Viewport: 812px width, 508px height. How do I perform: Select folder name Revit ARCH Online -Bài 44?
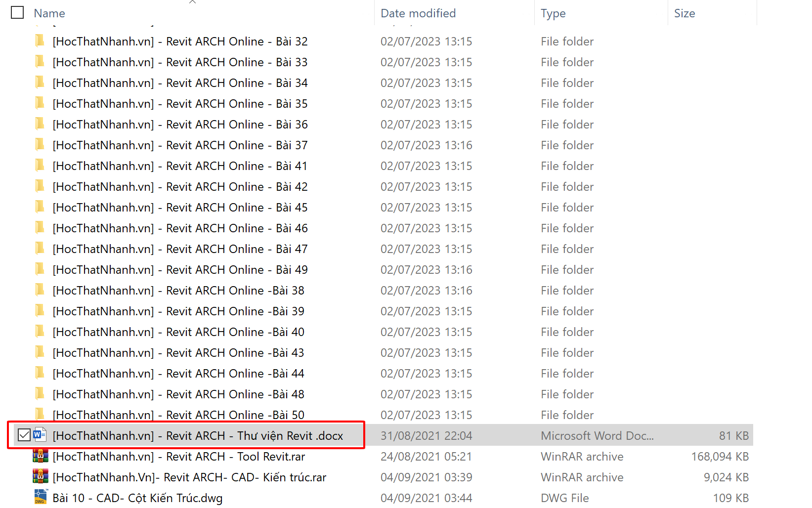pyautogui.click(x=178, y=374)
